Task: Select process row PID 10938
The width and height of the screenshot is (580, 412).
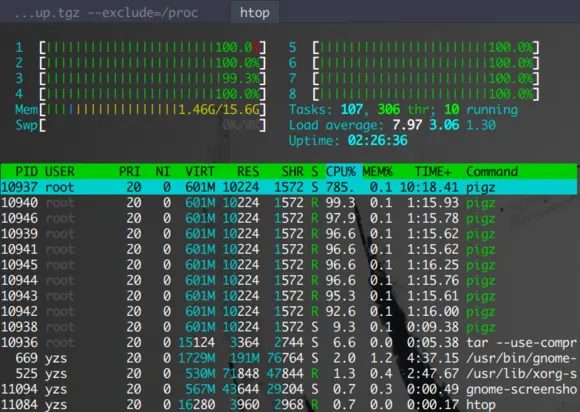Action: (289, 327)
